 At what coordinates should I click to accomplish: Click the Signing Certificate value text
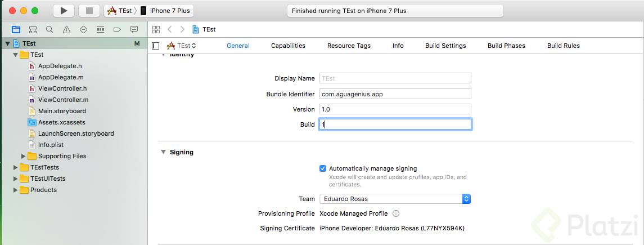click(x=392, y=228)
